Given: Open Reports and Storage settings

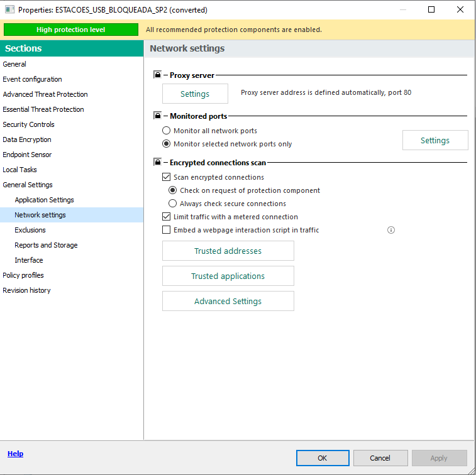Looking at the screenshot, I should (46, 245).
